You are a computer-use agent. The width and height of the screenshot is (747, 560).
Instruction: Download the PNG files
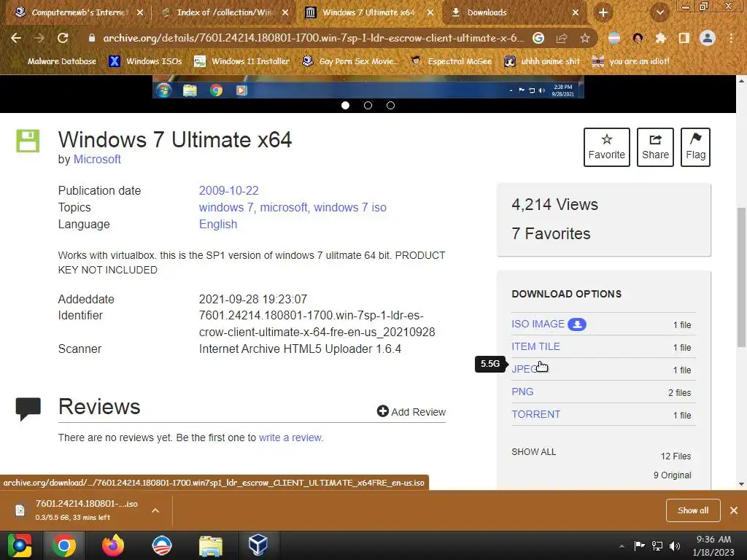pos(522,392)
